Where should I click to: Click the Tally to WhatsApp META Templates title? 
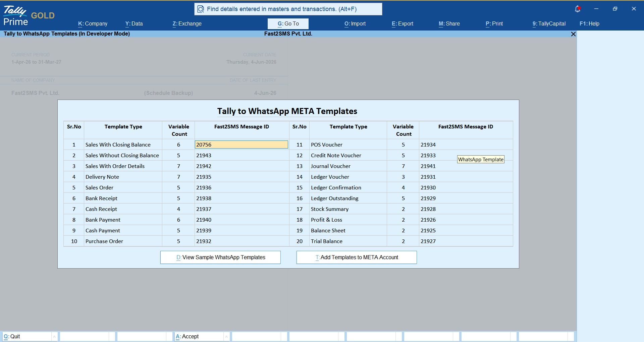287,111
